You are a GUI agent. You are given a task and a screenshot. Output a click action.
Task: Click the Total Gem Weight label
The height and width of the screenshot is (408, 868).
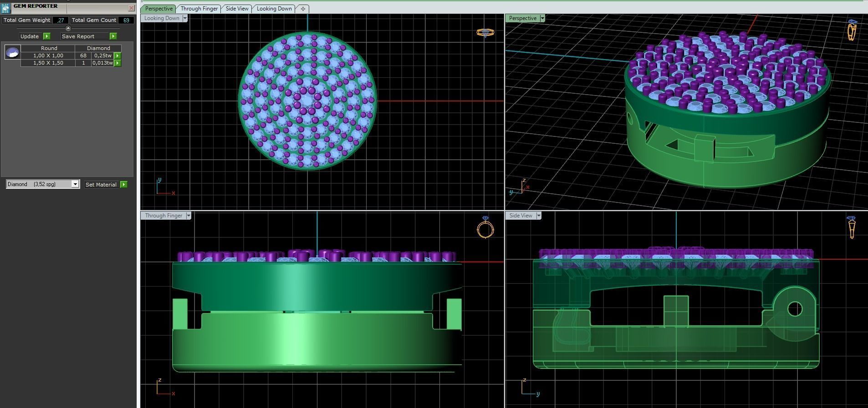point(27,20)
